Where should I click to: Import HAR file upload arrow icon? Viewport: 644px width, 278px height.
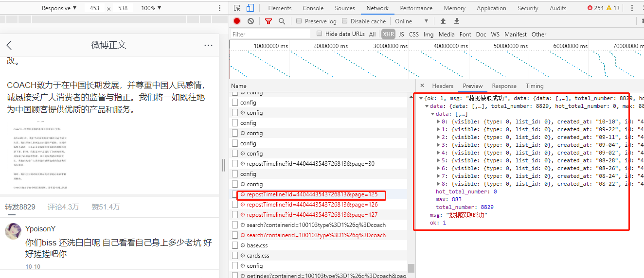coord(443,21)
